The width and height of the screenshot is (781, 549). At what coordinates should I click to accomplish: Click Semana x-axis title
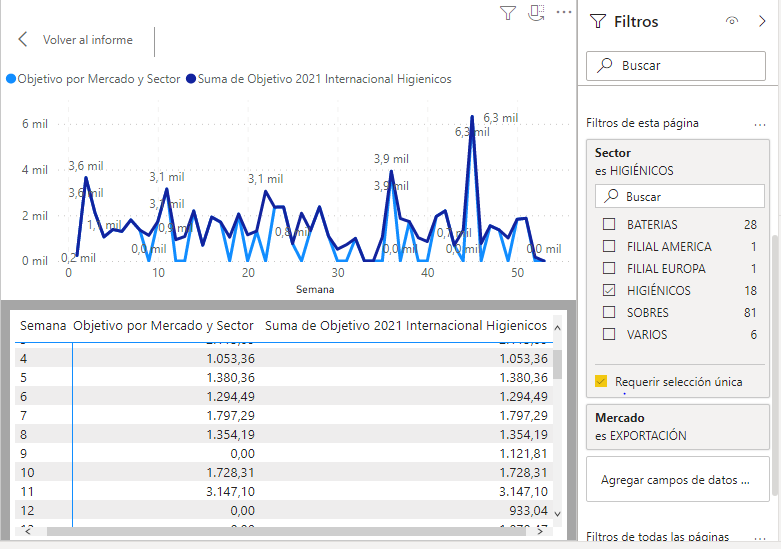click(315, 289)
